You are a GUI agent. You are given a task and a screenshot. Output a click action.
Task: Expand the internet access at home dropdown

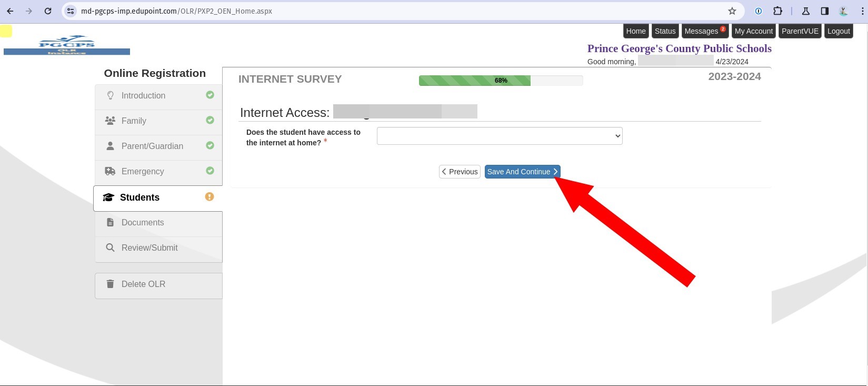tap(499, 136)
